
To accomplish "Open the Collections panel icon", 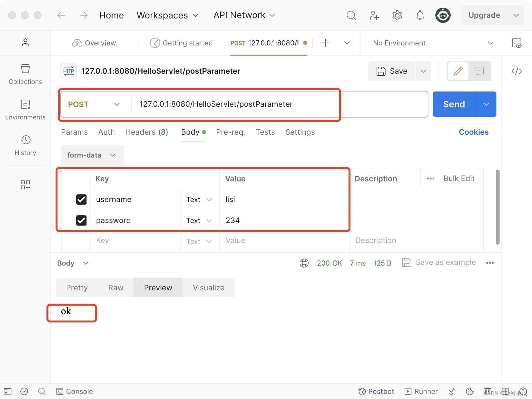I will 25,74.
